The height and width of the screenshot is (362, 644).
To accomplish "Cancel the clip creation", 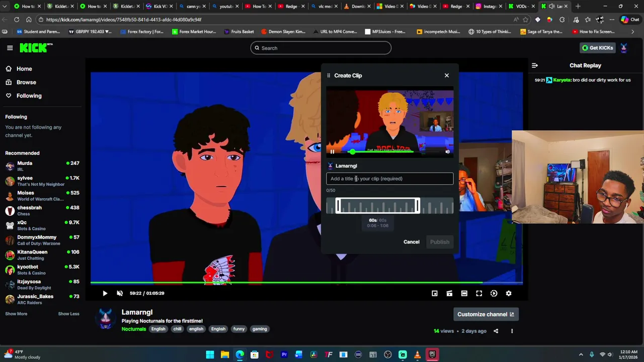I will coord(411,242).
